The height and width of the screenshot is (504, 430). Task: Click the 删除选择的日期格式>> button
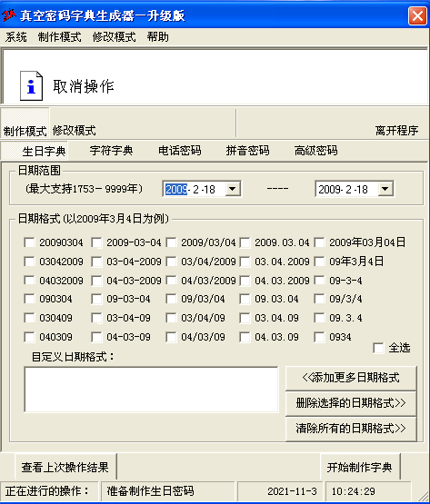click(351, 403)
